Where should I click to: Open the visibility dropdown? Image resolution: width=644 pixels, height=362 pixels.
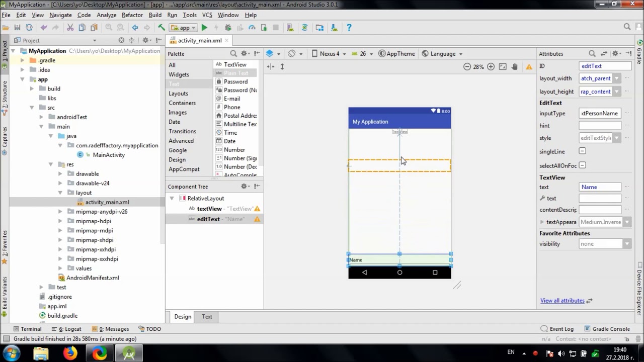[x=627, y=244]
